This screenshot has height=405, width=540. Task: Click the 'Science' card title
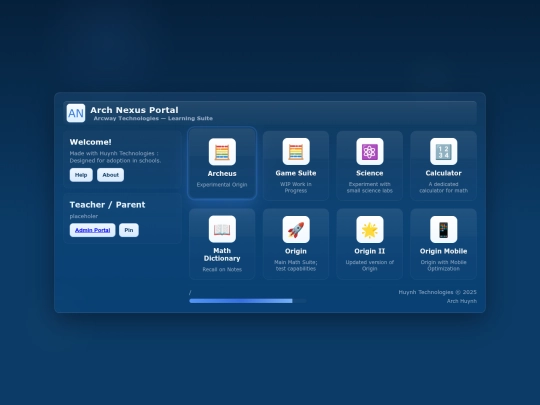point(370,173)
